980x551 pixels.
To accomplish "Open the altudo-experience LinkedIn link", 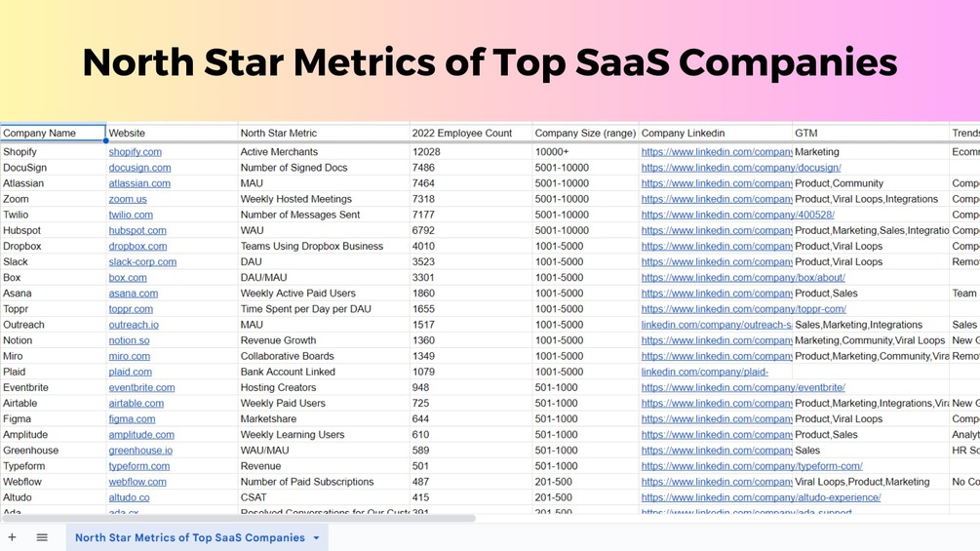I will [x=762, y=497].
